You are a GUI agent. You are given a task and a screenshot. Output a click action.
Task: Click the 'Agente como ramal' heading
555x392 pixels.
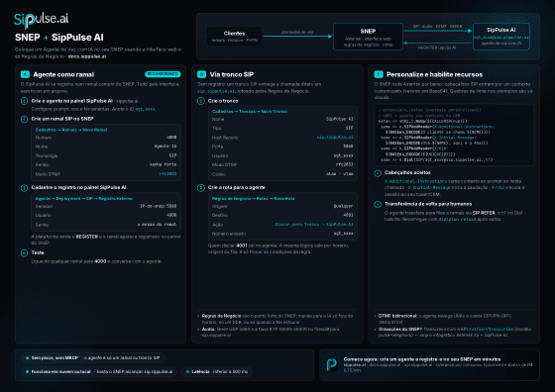[63, 74]
